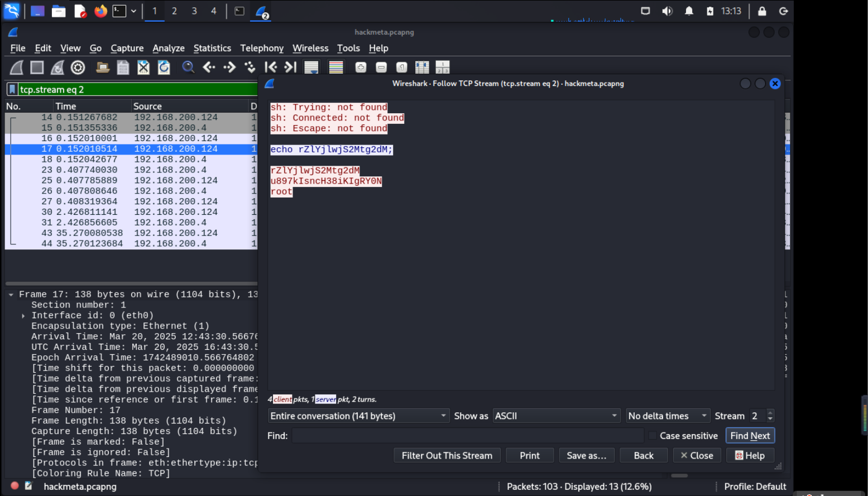Reset text to normal size icon
This screenshot has height=496, width=868.
point(402,68)
